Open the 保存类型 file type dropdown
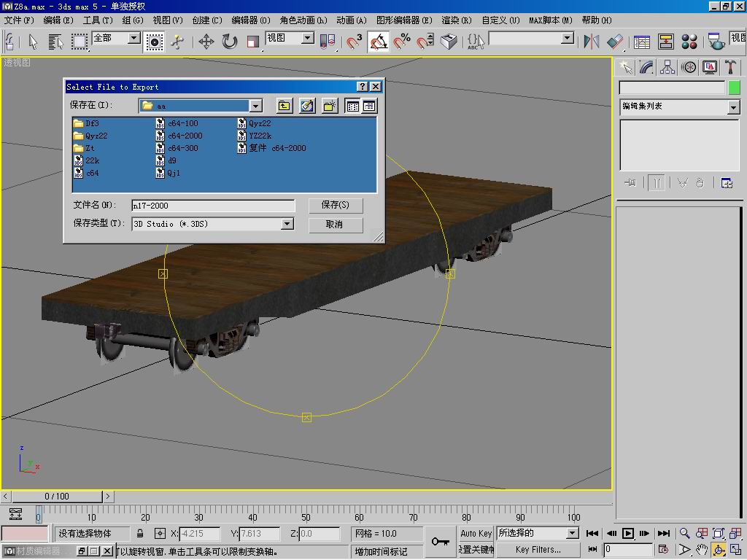The width and height of the screenshot is (747, 560). (287, 225)
